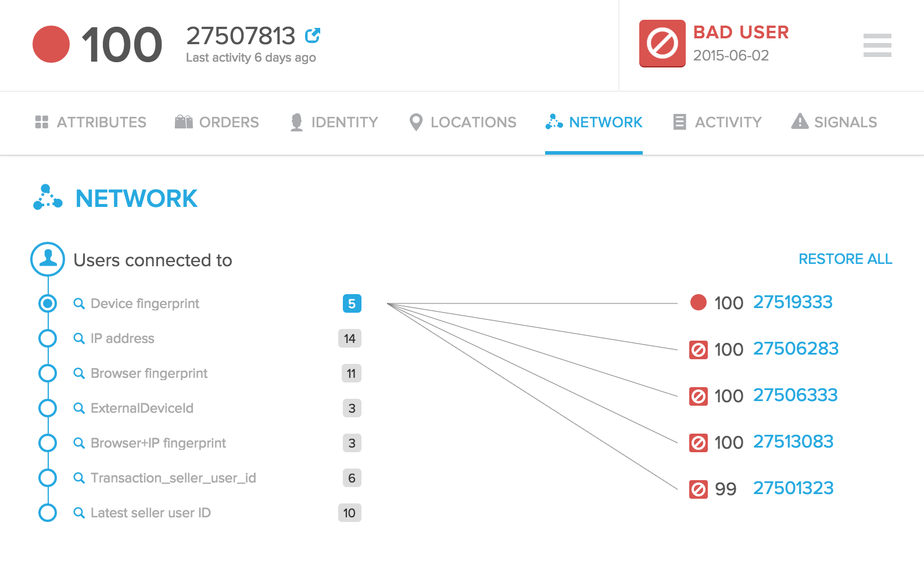Expand Transaction_seller_user_id count badge 6
The width and height of the screenshot is (924, 565).
[352, 478]
